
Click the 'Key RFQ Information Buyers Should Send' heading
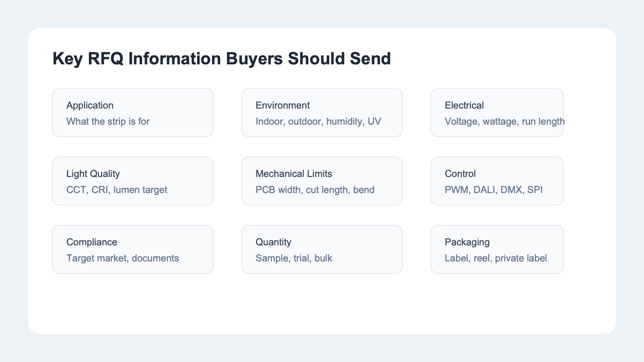(x=221, y=59)
